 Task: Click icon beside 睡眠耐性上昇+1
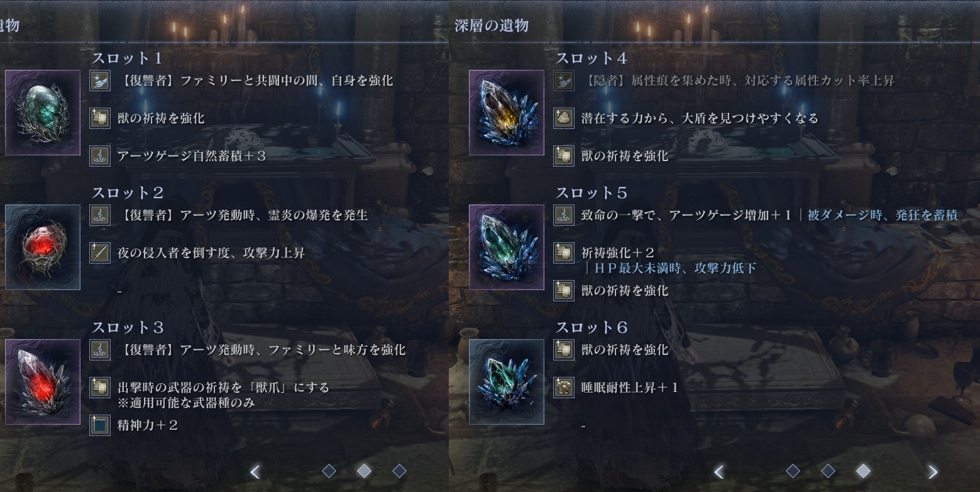[564, 388]
